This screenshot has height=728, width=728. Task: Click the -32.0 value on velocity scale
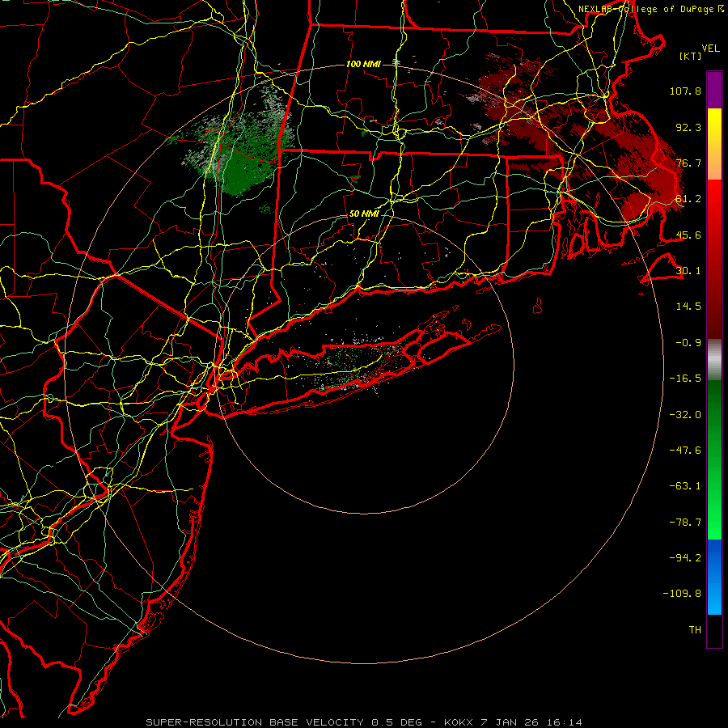point(685,415)
